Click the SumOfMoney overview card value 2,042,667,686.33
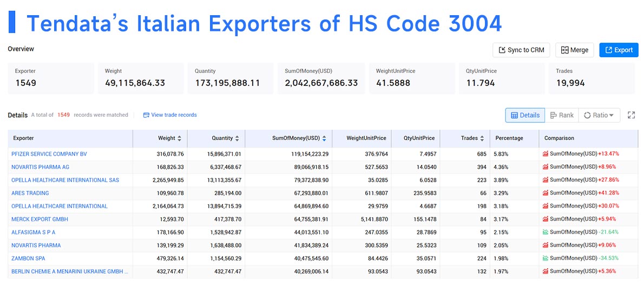The height and width of the screenshot is (286, 644). pos(321,83)
